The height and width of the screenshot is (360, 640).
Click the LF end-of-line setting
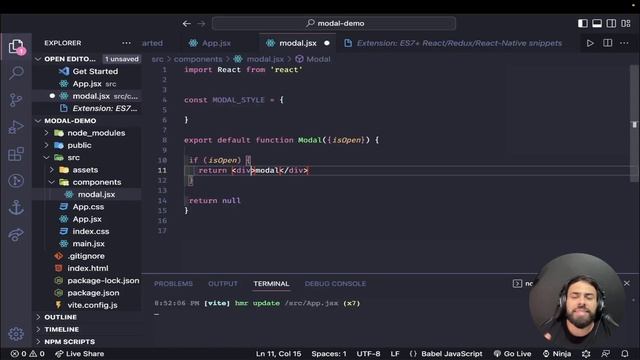pyautogui.click(x=395, y=354)
